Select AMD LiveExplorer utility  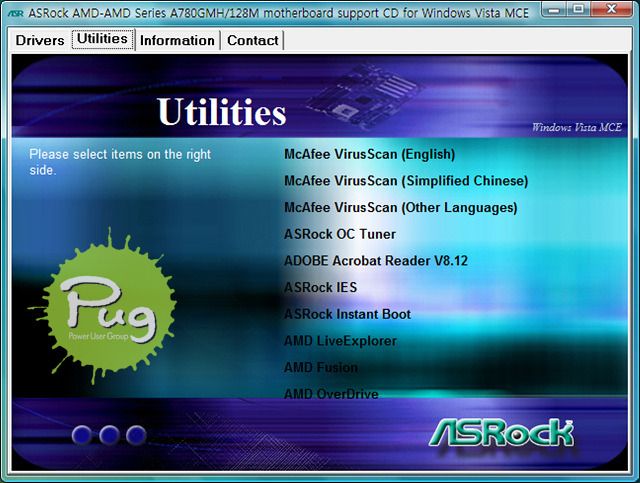pos(340,341)
